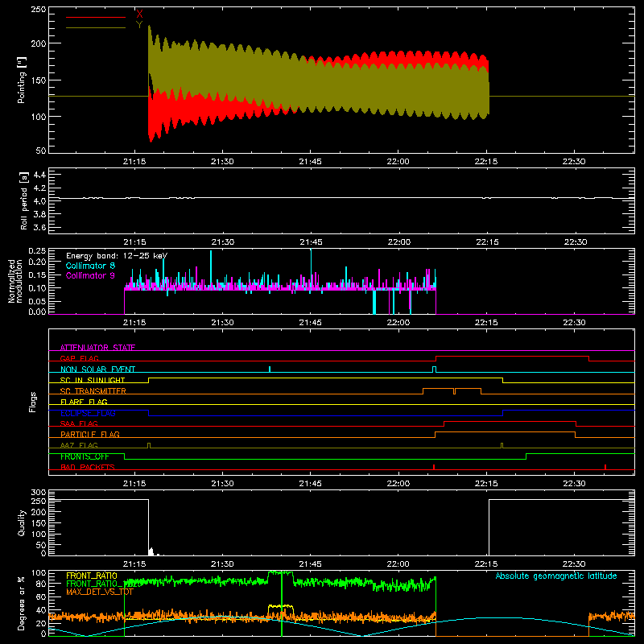Click the 22:15 tick under the Quality plot

point(486,564)
